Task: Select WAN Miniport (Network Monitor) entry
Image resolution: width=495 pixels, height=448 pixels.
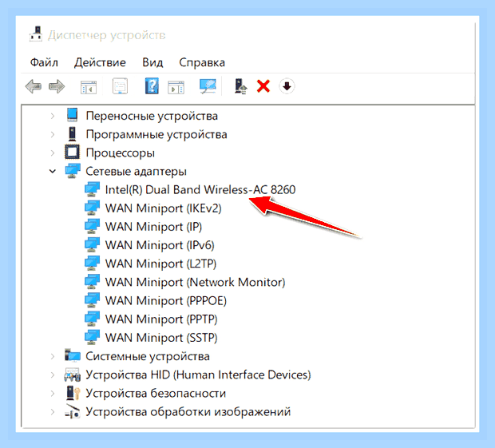Action: coord(195,282)
